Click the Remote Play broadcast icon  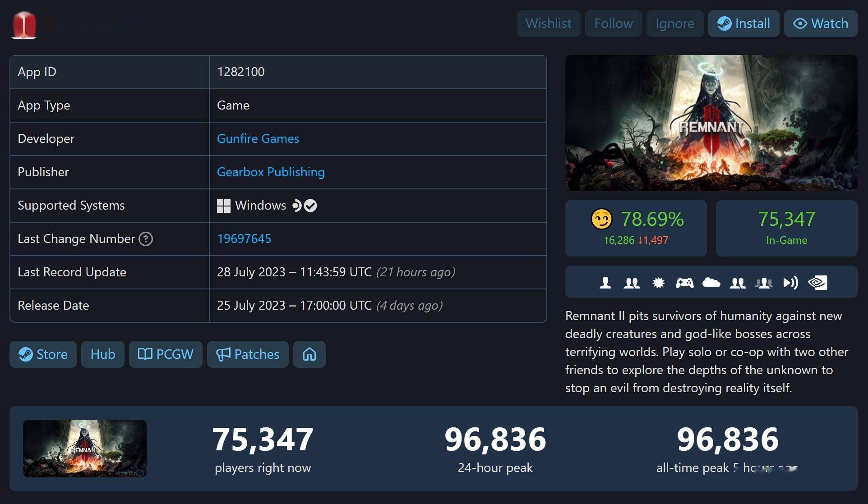790,283
